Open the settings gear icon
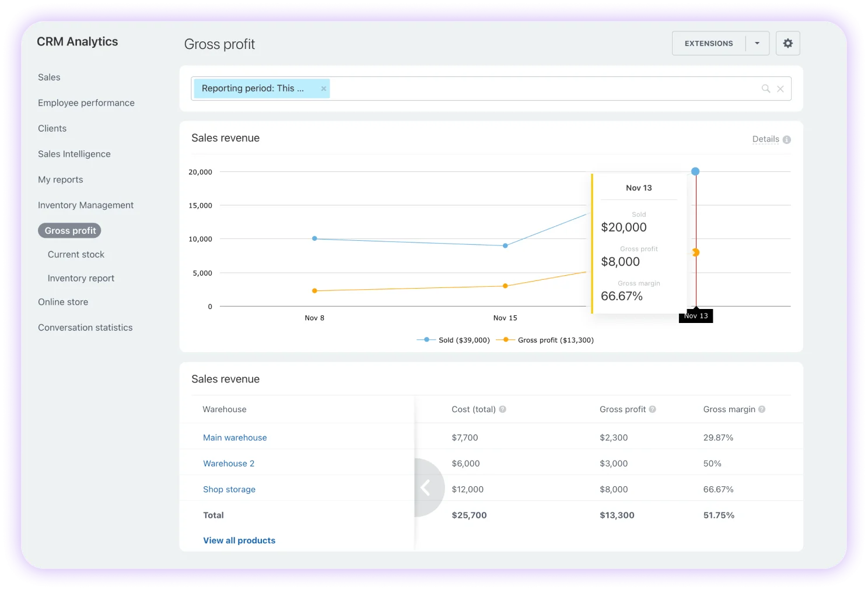This screenshot has width=868, height=590. tap(787, 43)
